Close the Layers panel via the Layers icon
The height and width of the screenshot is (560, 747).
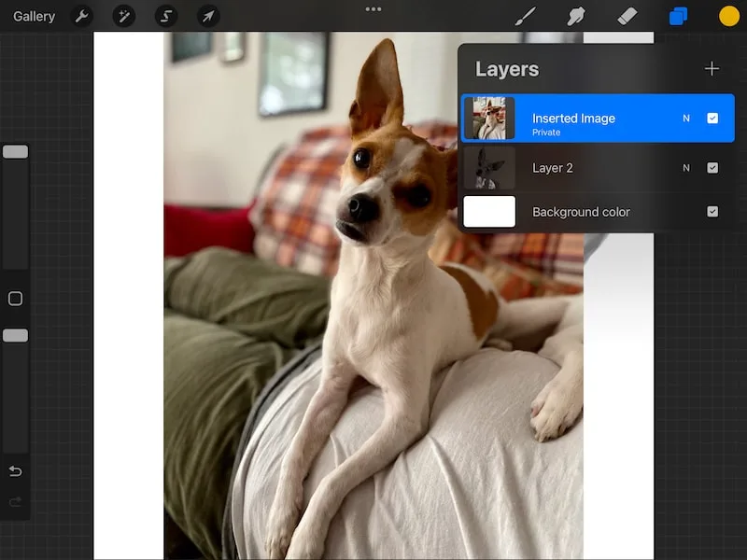point(678,16)
